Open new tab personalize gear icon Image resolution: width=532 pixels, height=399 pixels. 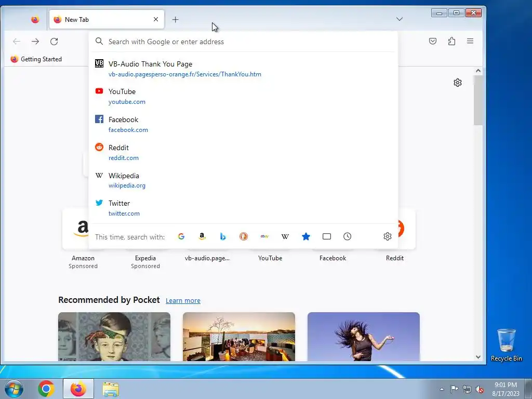point(458,83)
